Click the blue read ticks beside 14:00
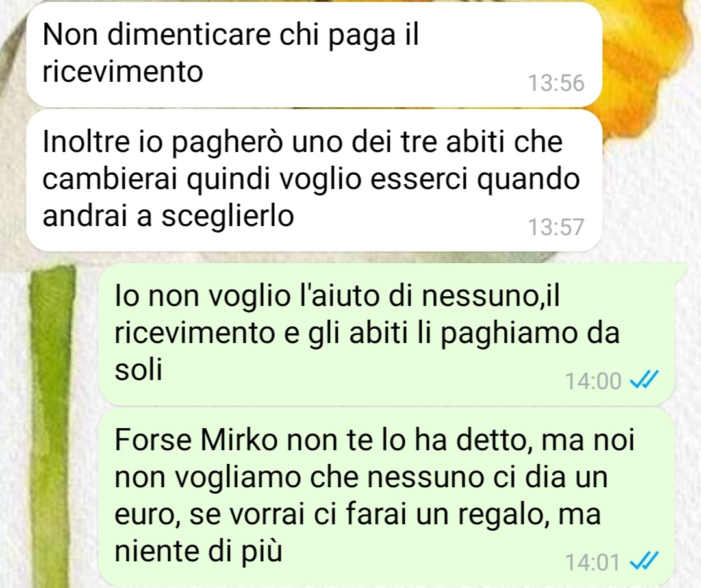This screenshot has height=588, width=701. coord(644,381)
